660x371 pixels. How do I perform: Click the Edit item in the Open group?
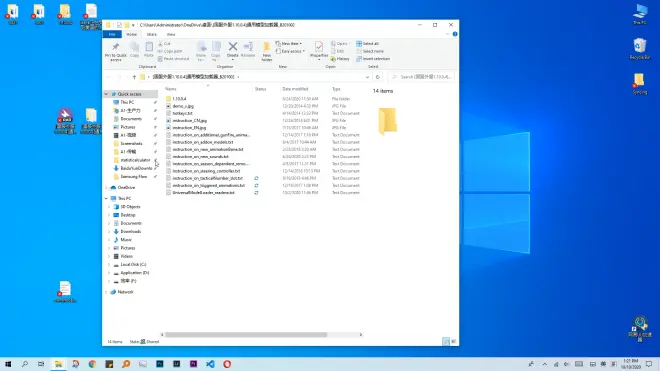pyautogui.click(x=338, y=51)
